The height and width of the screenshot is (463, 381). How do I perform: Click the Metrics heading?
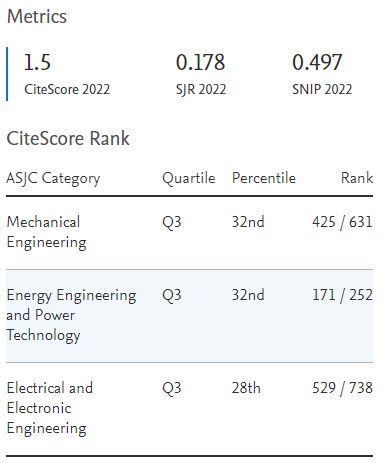(37, 16)
